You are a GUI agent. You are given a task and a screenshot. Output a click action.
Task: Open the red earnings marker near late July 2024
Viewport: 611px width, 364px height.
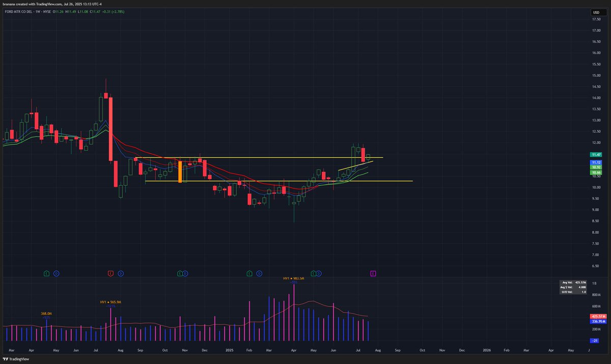tap(110, 273)
